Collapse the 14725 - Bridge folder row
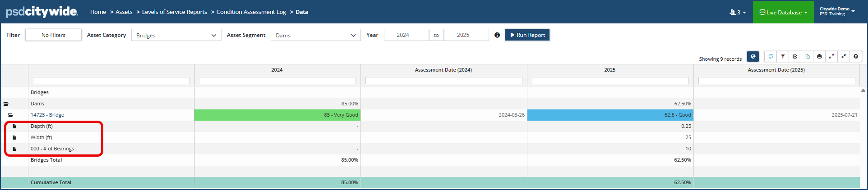 [x=10, y=115]
